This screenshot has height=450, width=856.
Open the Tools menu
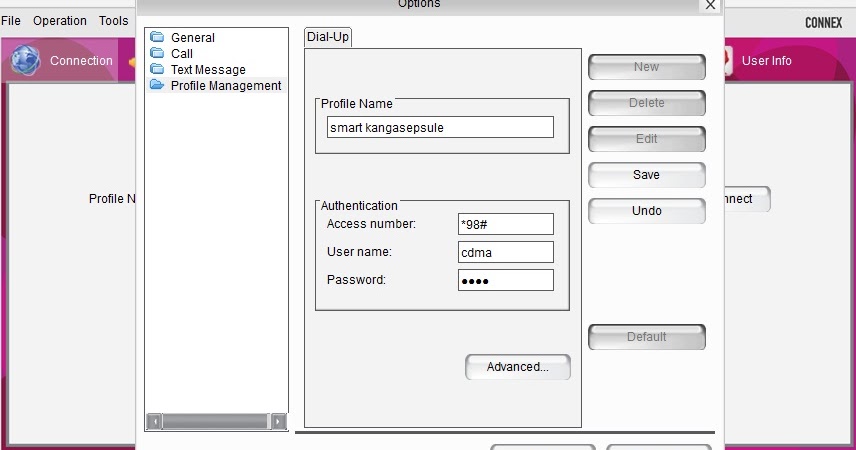pos(114,21)
